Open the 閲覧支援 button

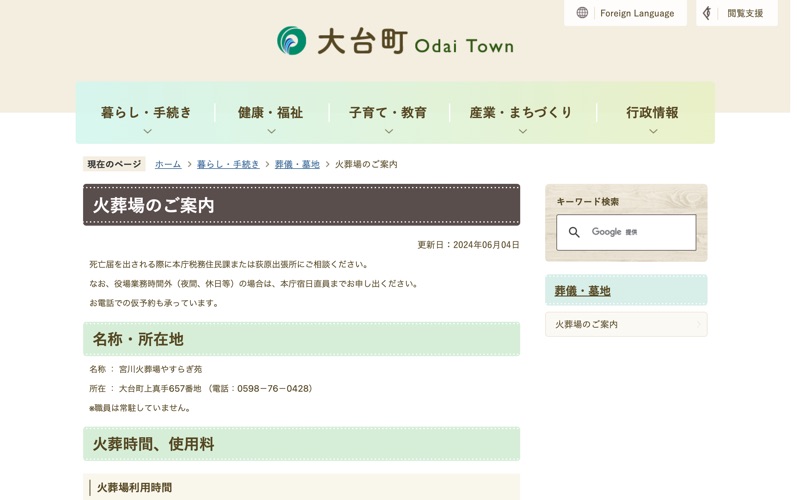737,13
